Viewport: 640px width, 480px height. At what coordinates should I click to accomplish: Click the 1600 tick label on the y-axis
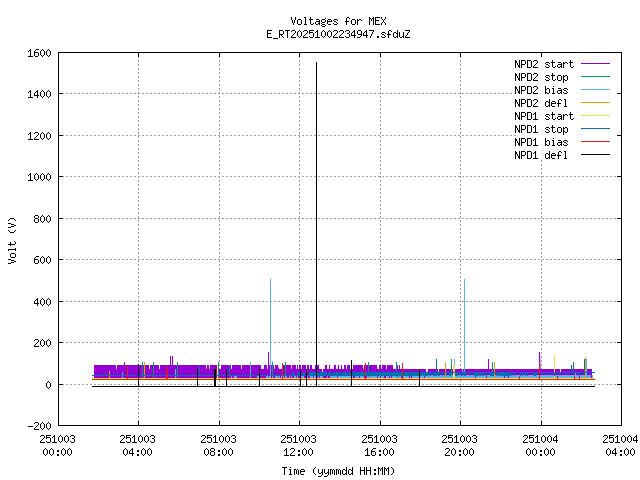pos(38,52)
